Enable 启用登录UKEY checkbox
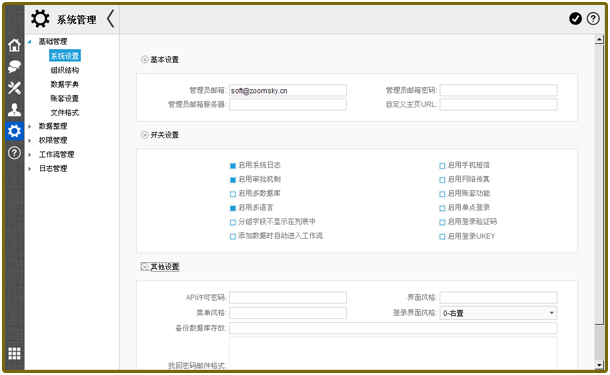This screenshot has width=610, height=375. tap(442, 236)
